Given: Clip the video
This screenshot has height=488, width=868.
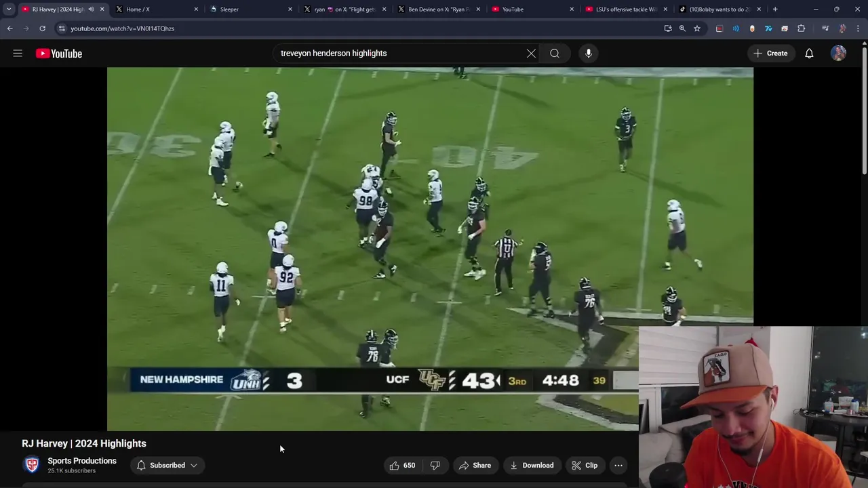Looking at the screenshot, I should coord(585,465).
